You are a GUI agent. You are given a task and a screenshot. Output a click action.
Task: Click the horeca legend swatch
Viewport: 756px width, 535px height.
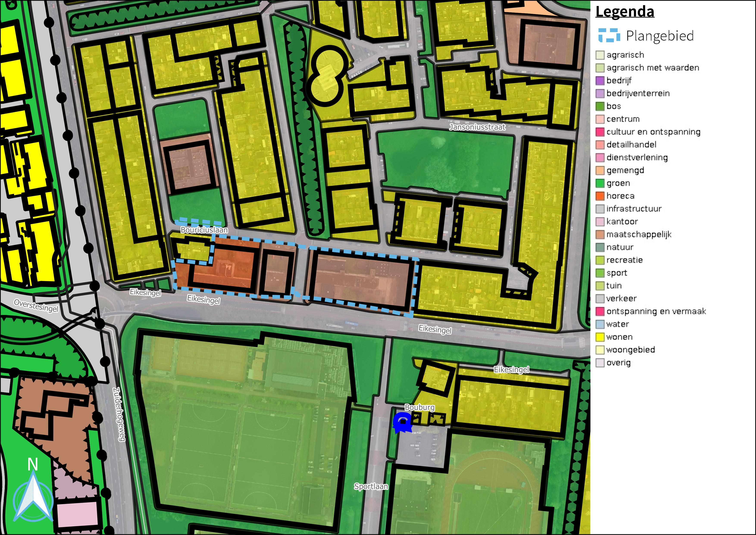[x=600, y=196]
